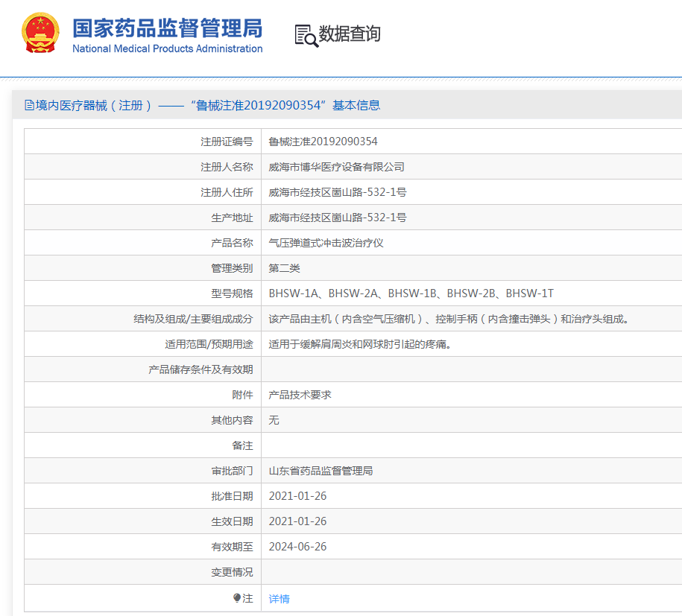
Task: Click the 备注 label
Action: tap(242, 445)
